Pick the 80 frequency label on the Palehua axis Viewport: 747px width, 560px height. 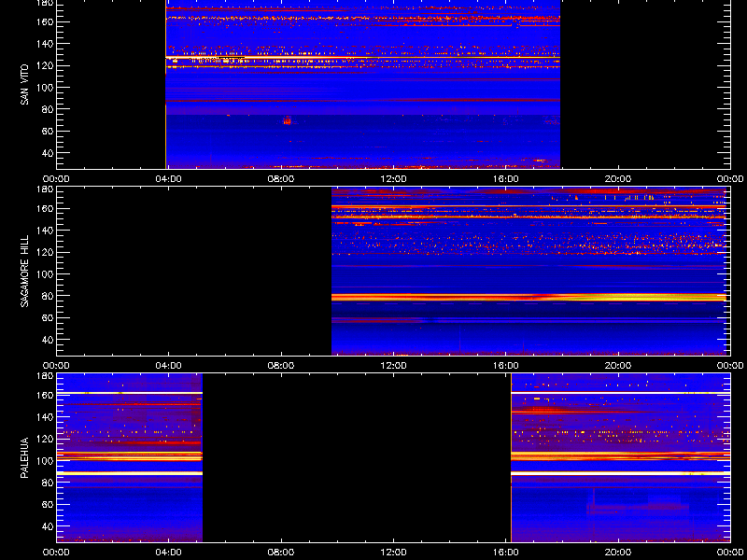click(x=49, y=483)
